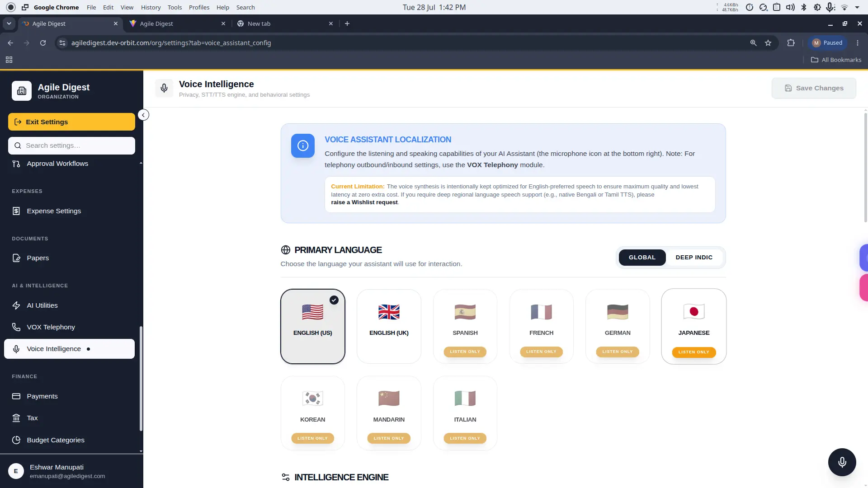
Task: Click the Bluetooth icon in top bar
Action: pos(803,7)
